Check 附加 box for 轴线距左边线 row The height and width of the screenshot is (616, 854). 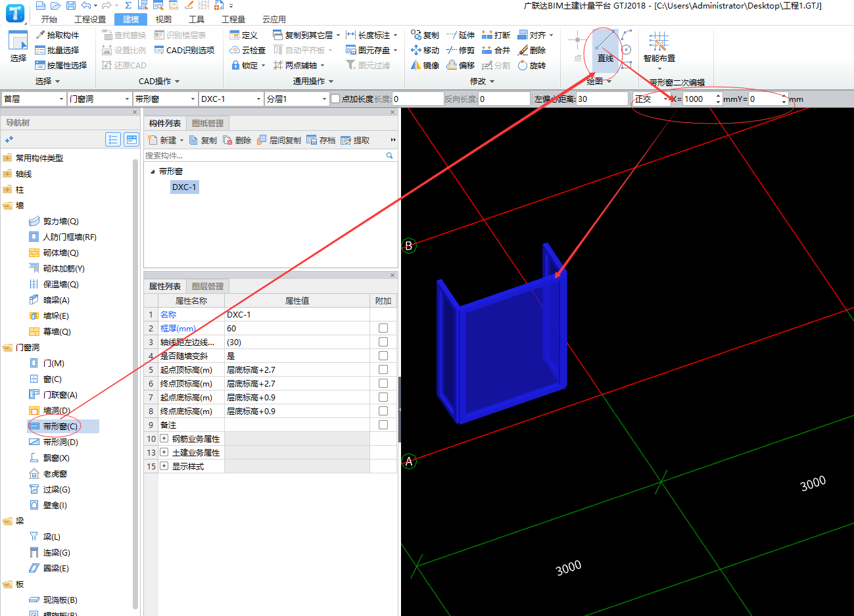coord(383,342)
